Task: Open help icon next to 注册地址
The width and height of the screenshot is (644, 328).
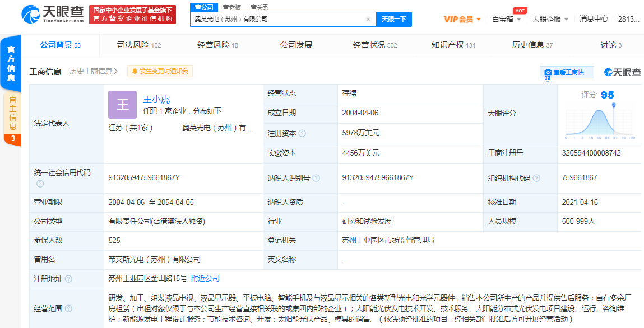Action: (x=68, y=279)
